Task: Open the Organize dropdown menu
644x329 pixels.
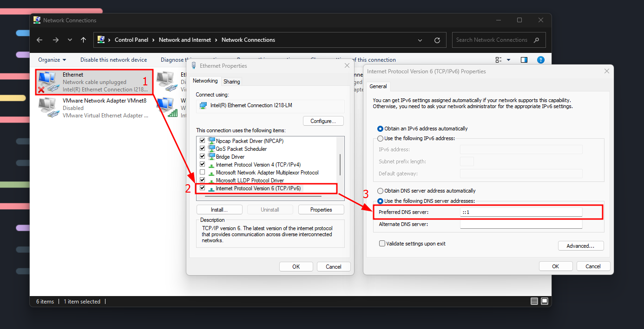Action: click(52, 60)
